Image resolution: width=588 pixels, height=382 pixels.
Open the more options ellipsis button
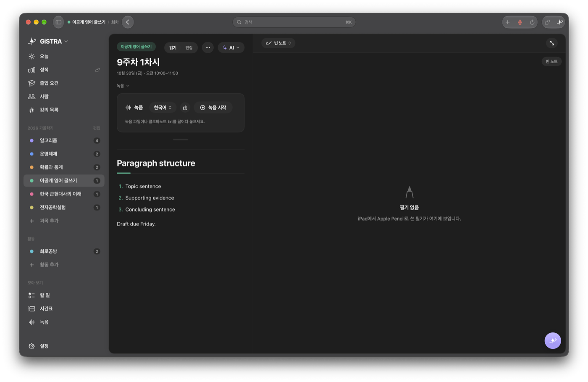coord(208,47)
